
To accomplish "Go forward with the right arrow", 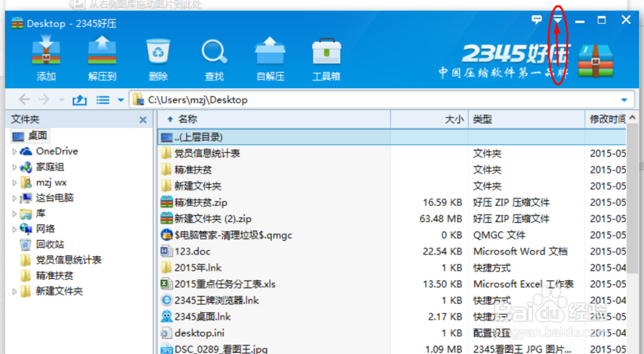I will pos(44,99).
